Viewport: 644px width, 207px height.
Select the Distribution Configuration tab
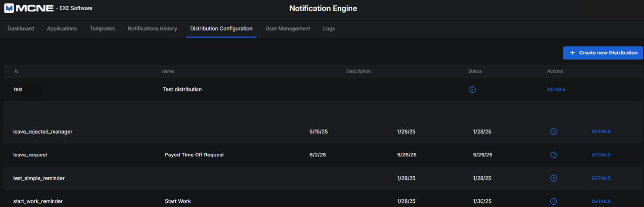point(221,29)
